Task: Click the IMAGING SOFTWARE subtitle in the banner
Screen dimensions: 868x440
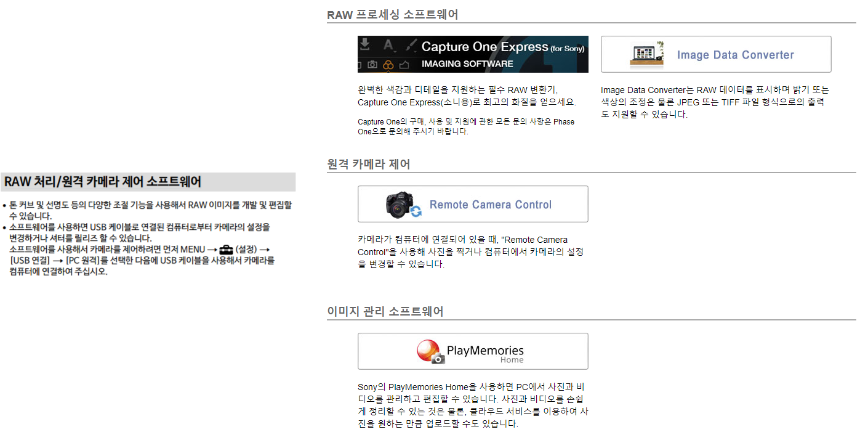Action: 467,63
